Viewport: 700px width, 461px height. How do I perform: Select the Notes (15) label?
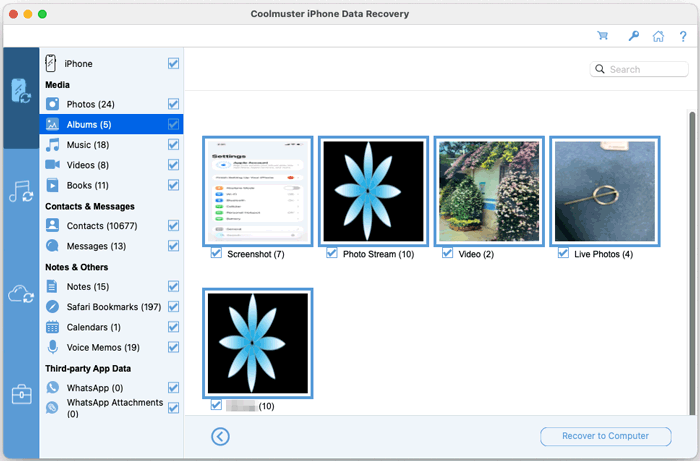[88, 287]
